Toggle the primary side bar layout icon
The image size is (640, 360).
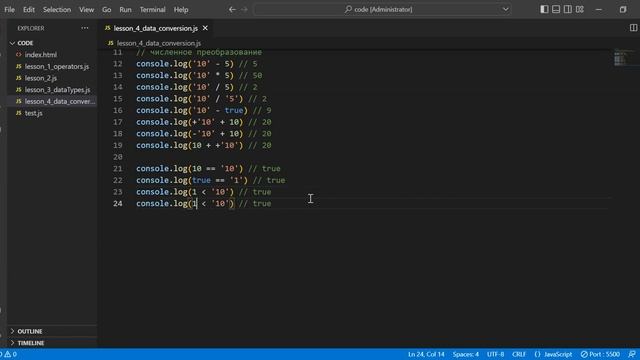pyautogui.click(x=544, y=9)
